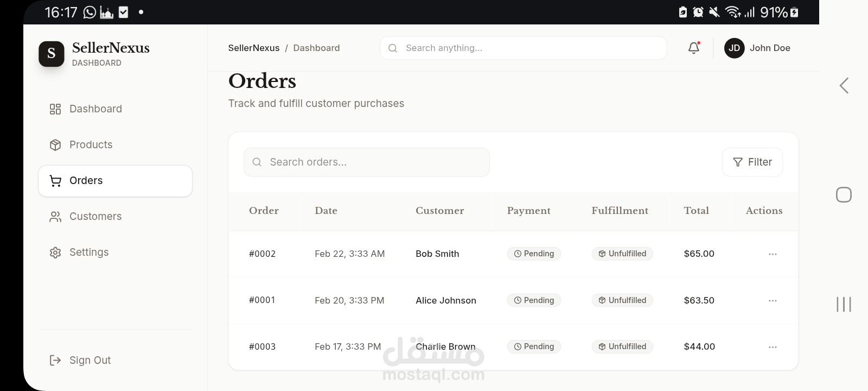Image resolution: width=868 pixels, height=391 pixels.
Task: Tap the battery percentage indicator
Action: (x=774, y=12)
